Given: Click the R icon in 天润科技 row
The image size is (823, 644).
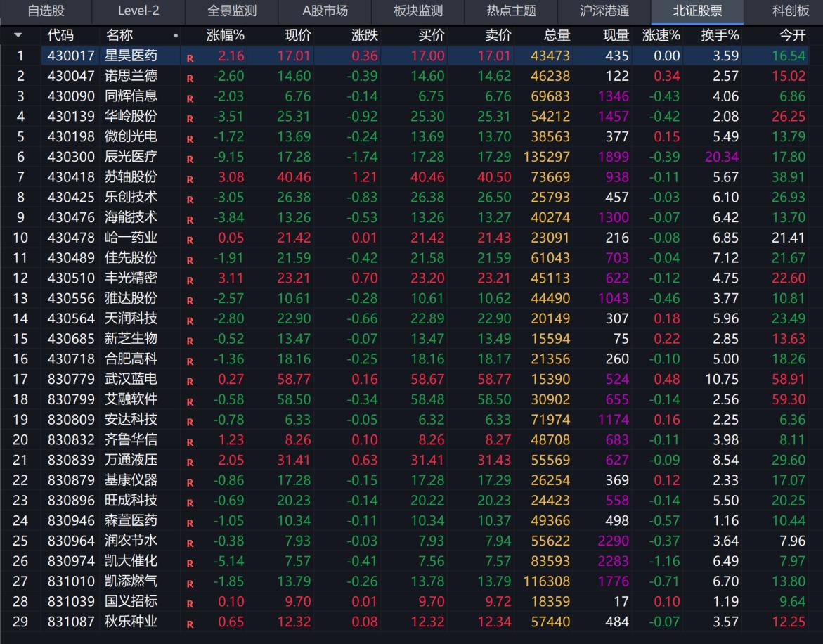Looking at the screenshot, I should point(190,321).
